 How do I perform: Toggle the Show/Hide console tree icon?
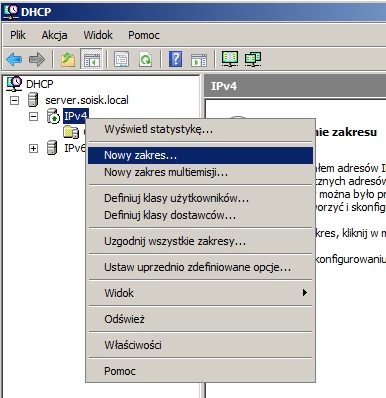pos(91,59)
